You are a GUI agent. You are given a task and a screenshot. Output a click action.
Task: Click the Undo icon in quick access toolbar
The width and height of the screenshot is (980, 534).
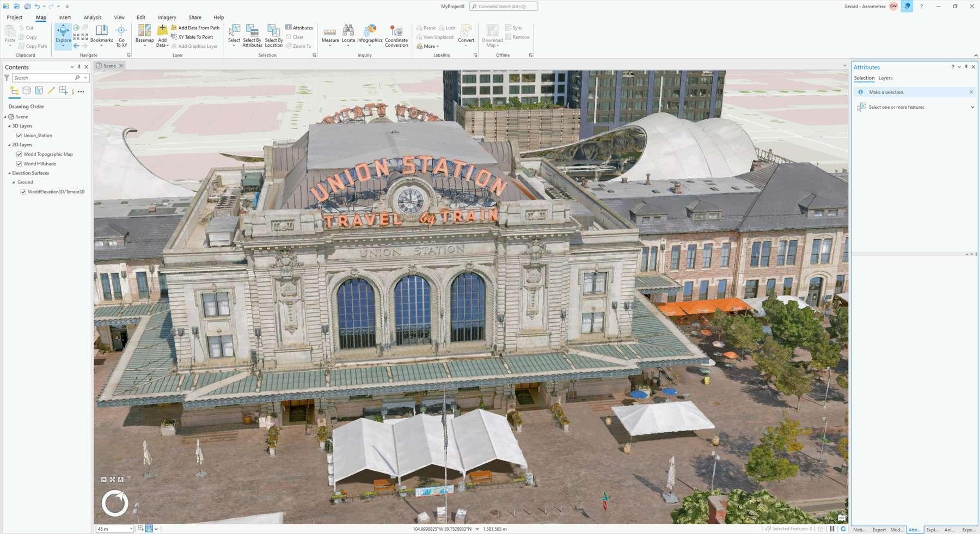click(37, 6)
